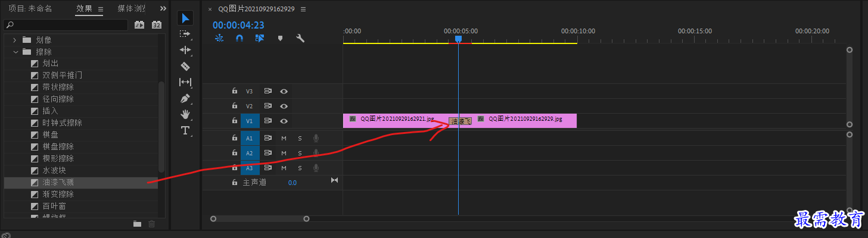
Task: Close the QQ图片20210929162929 sequence tab
Action: (210, 10)
